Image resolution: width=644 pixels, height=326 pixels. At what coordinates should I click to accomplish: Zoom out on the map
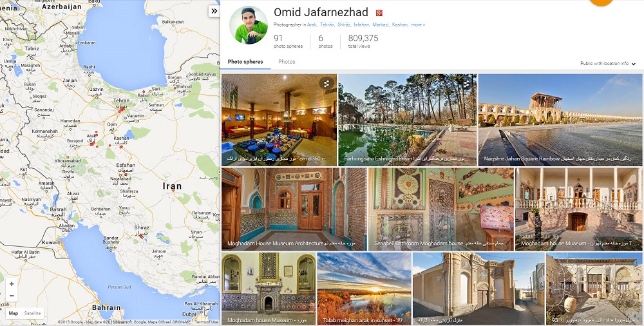[x=12, y=296]
